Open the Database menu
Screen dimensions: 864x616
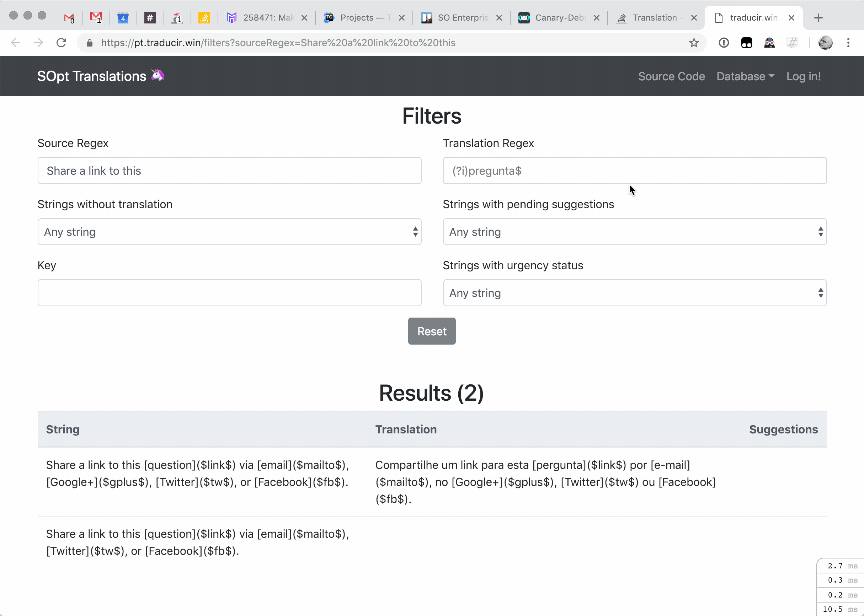pyautogui.click(x=745, y=76)
